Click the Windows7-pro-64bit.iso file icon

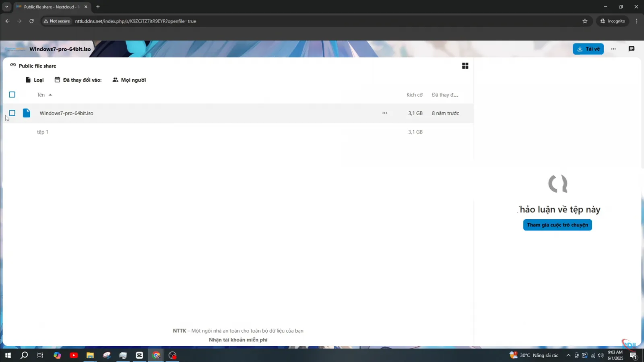point(27,113)
